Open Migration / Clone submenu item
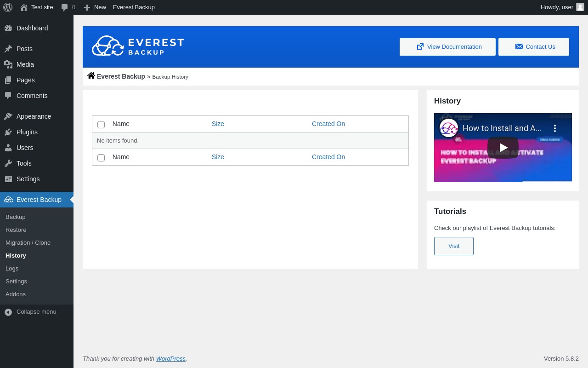The width and height of the screenshot is (588, 368). pos(37,242)
